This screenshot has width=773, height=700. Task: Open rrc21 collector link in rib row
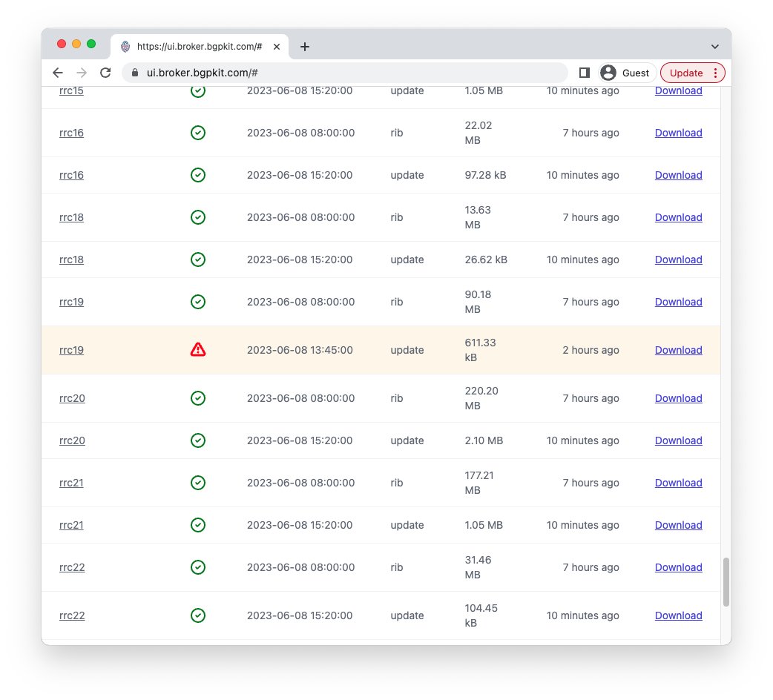pyautogui.click(x=71, y=483)
